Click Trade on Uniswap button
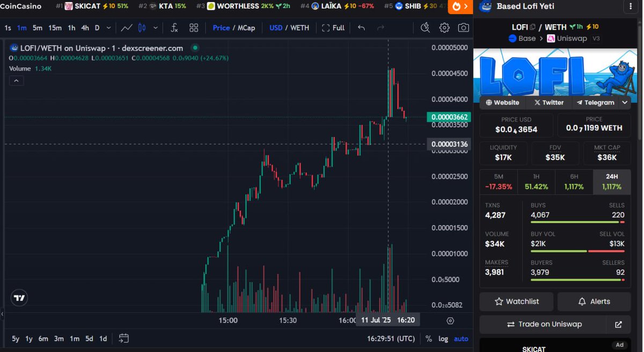This screenshot has height=352, width=644. (544, 325)
